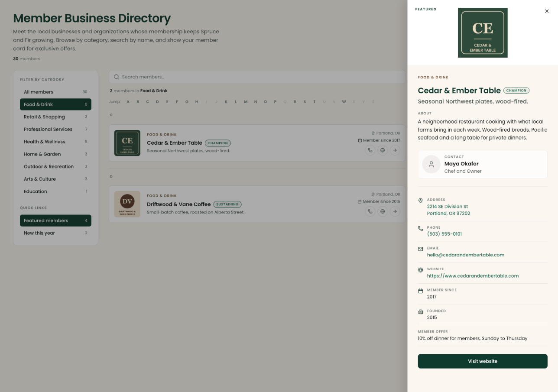Click the phone icon on Driftwood & Vane Coffee card
The height and width of the screenshot is (392, 558).
370,211
